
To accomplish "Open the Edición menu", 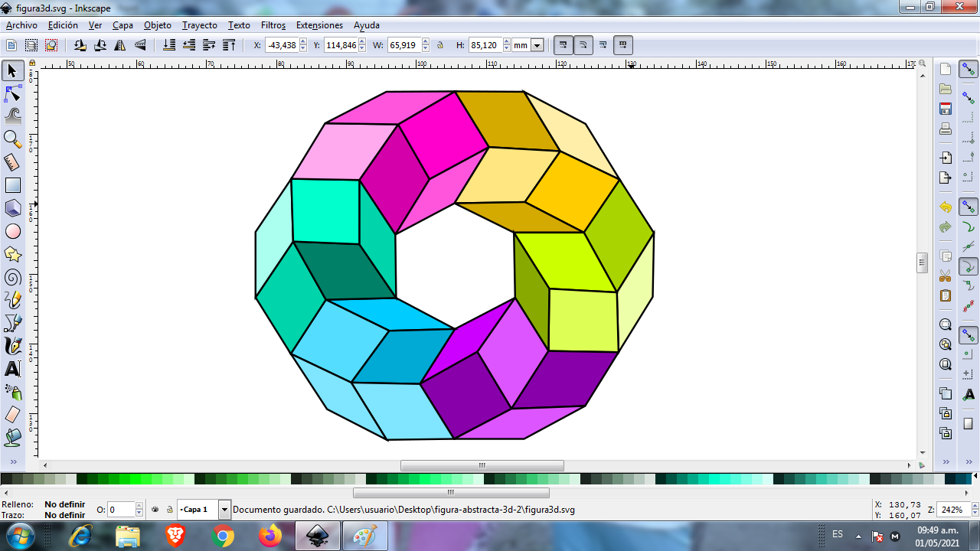I will click(x=63, y=25).
